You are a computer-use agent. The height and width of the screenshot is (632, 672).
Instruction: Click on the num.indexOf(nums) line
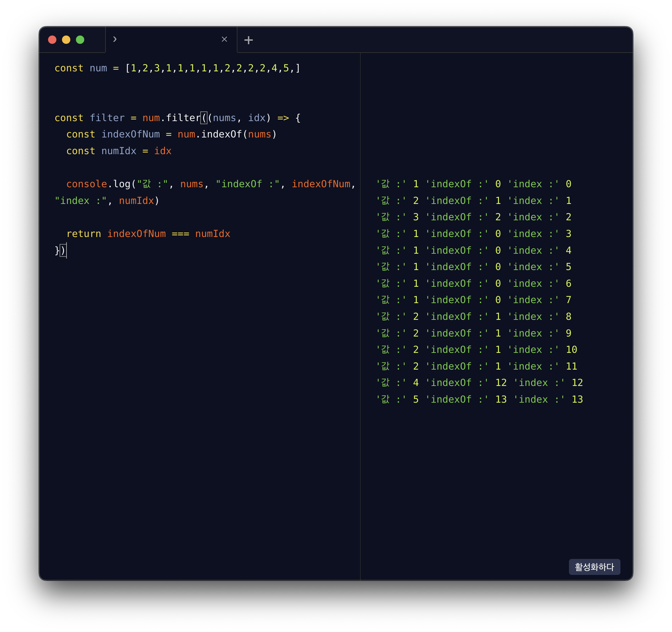[171, 134]
